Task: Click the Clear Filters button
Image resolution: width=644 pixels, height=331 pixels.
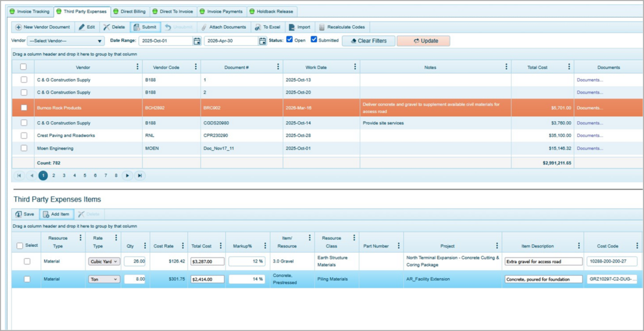Action: [x=369, y=41]
